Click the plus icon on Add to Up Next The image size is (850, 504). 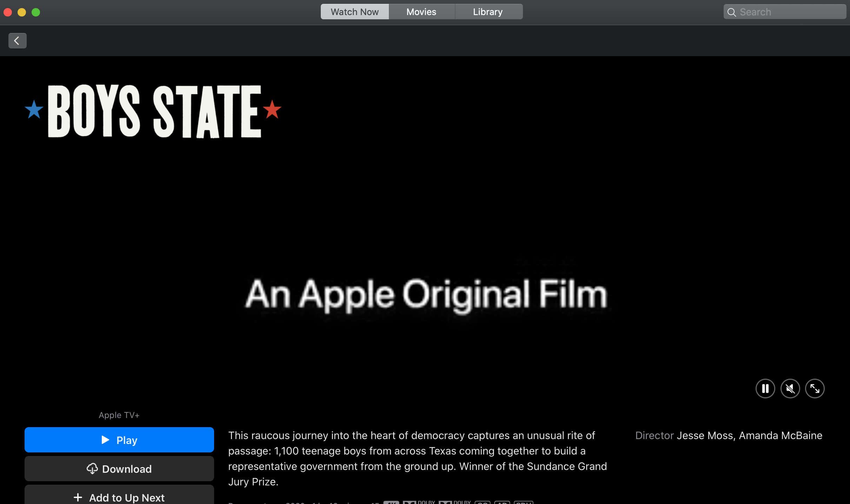click(x=78, y=497)
